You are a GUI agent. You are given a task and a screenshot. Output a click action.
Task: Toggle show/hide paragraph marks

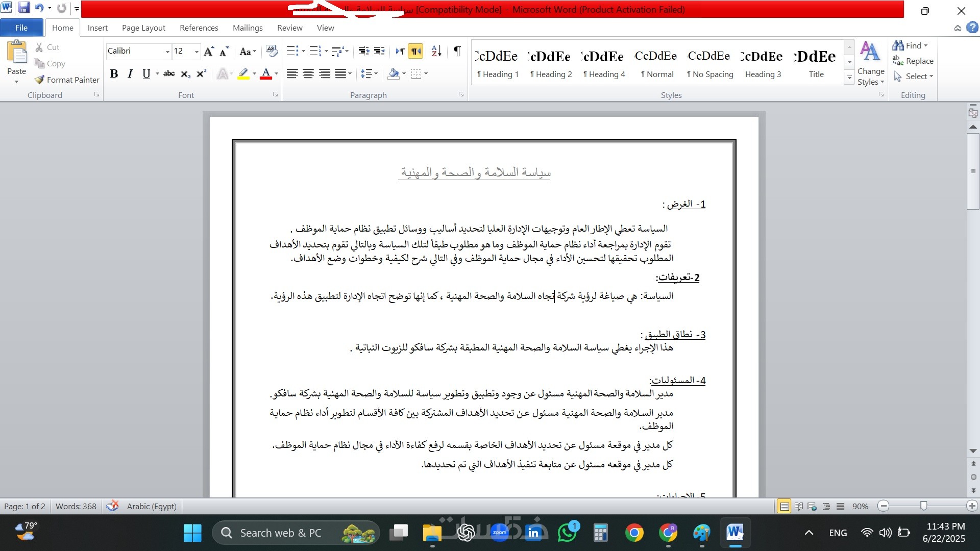[457, 51]
